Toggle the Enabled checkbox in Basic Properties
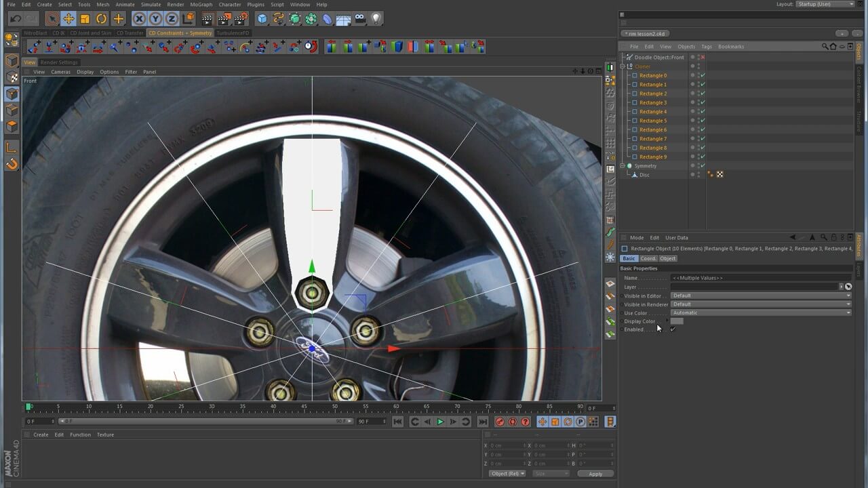This screenshot has height=488, width=868. pos(673,329)
